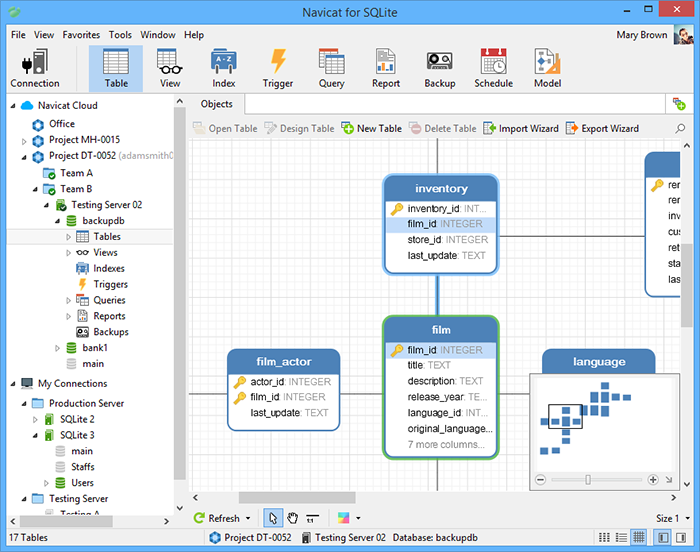700x552 pixels.
Task: Click New Table button
Action: pos(371,129)
